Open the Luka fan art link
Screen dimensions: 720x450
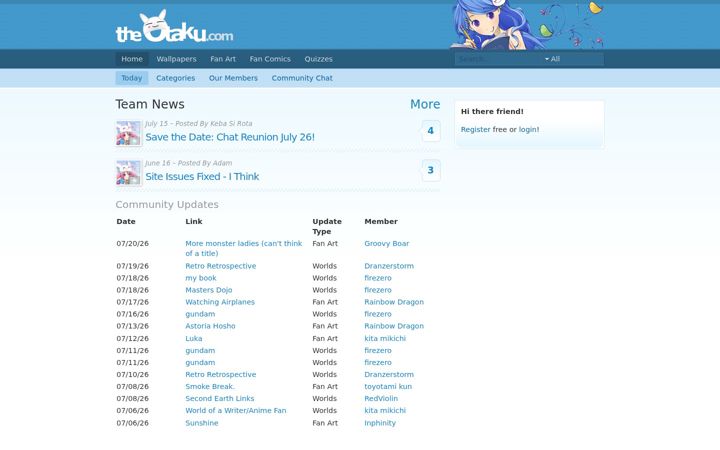click(194, 338)
